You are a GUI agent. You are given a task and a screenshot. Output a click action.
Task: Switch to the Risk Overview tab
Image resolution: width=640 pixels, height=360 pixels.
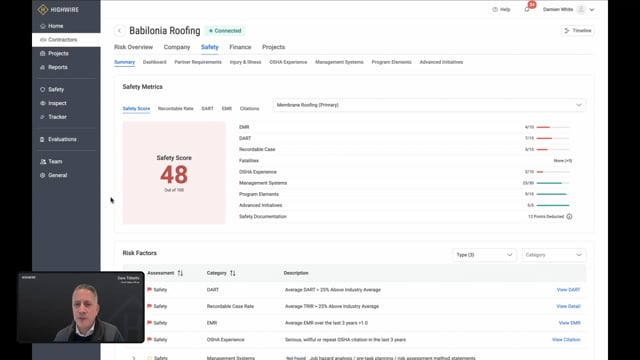[133, 47]
